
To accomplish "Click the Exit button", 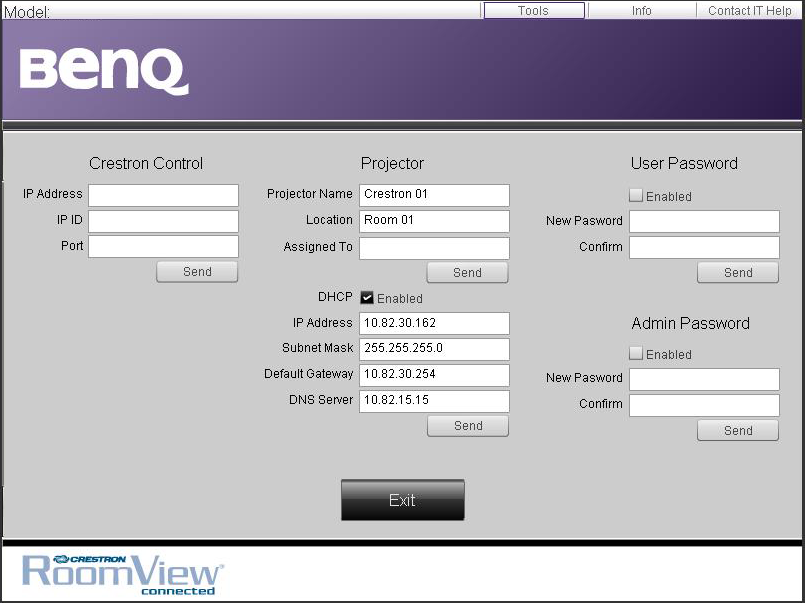I will 402,500.
